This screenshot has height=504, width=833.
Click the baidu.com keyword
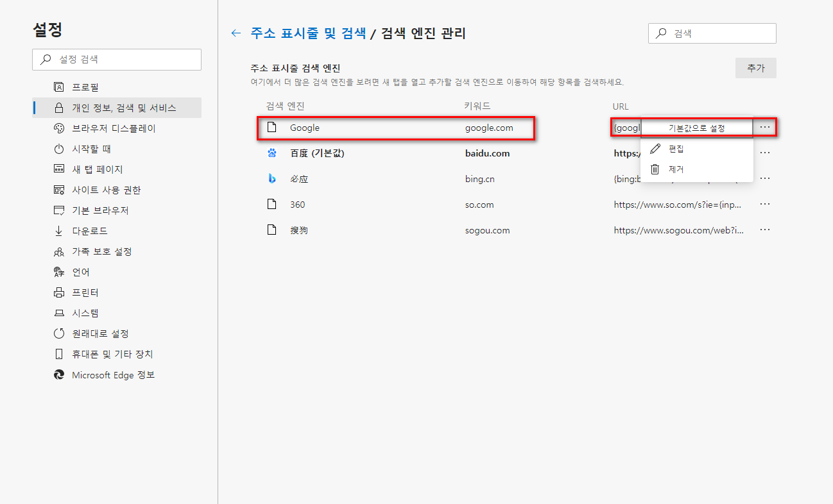488,153
